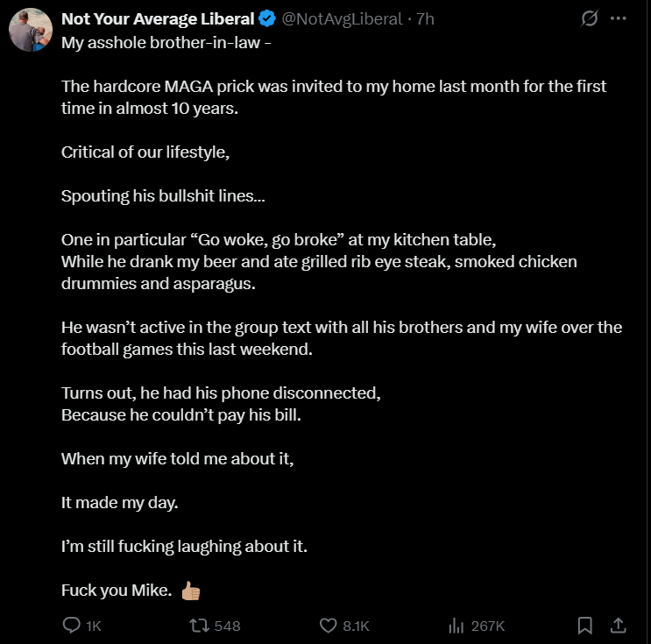
Task: Click the 548 reposts count
Action: click(x=227, y=626)
